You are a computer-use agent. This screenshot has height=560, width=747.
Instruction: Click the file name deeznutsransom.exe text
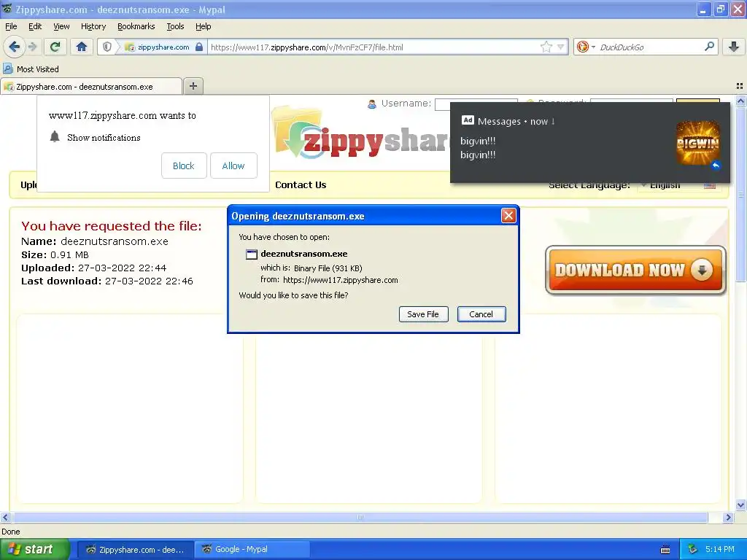[115, 241]
